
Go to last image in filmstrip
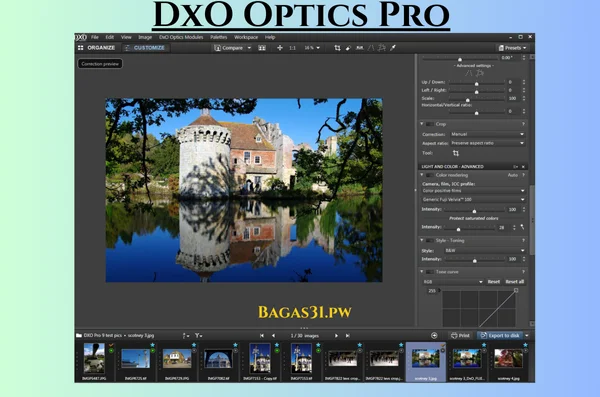pos(347,336)
